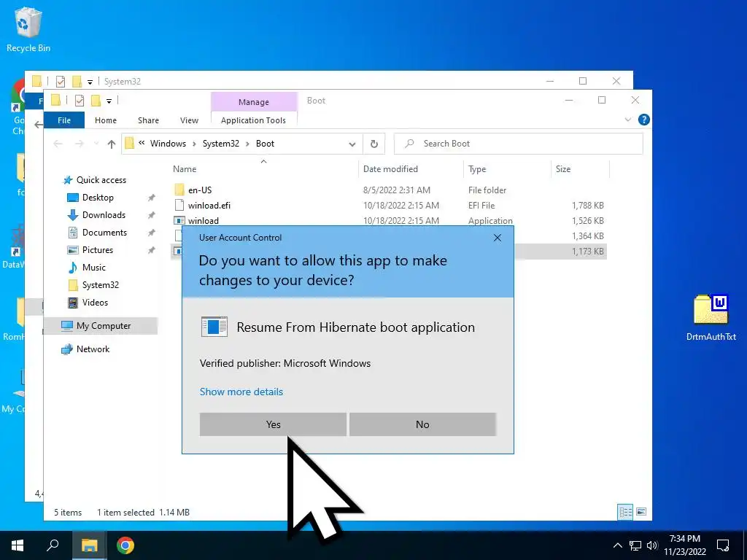The width and height of the screenshot is (747, 560).
Task: Go up one folder level
Action: (x=112, y=144)
